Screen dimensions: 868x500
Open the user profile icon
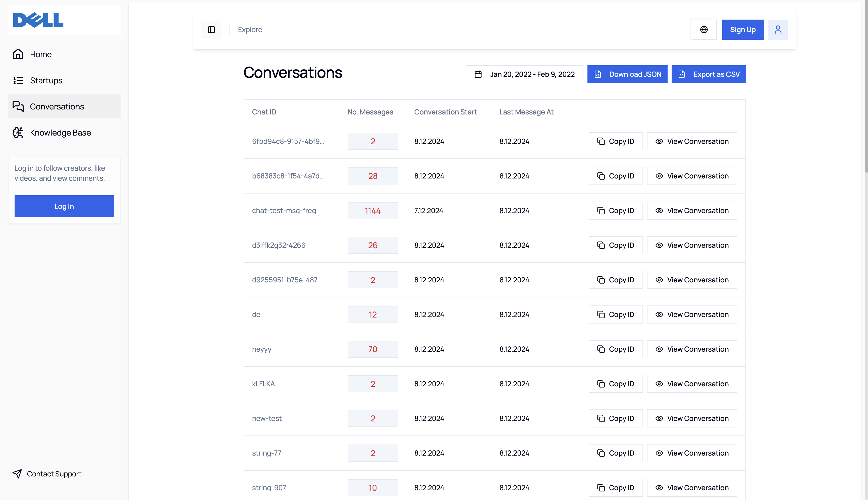click(778, 30)
